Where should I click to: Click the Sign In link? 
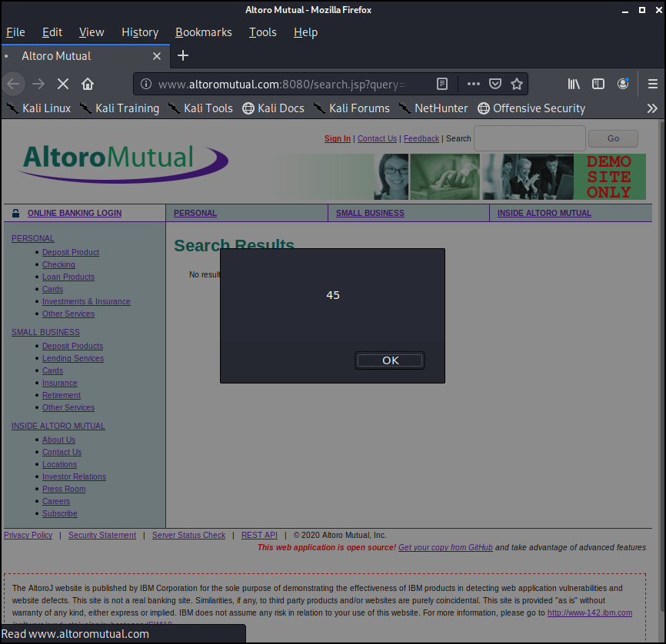coord(338,138)
